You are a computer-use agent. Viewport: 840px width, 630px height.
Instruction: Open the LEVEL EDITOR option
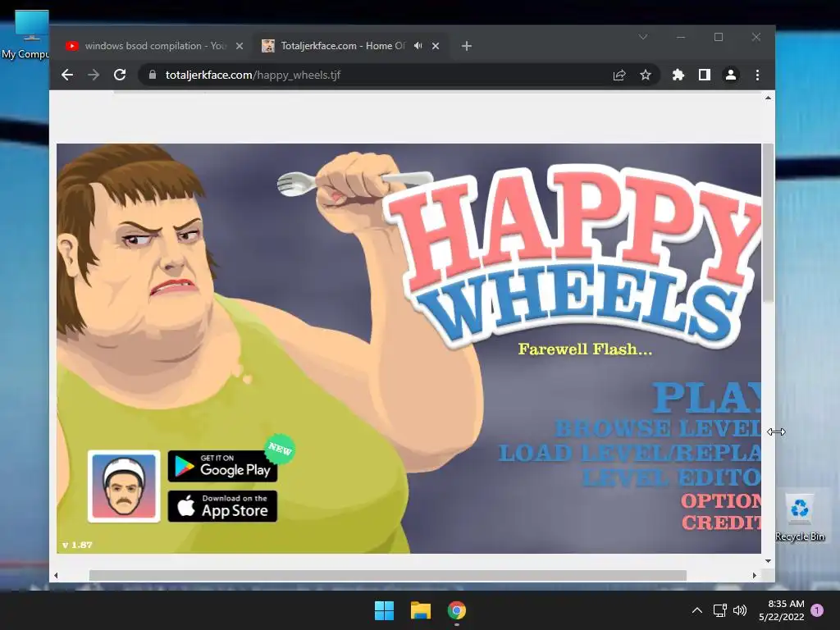671,477
